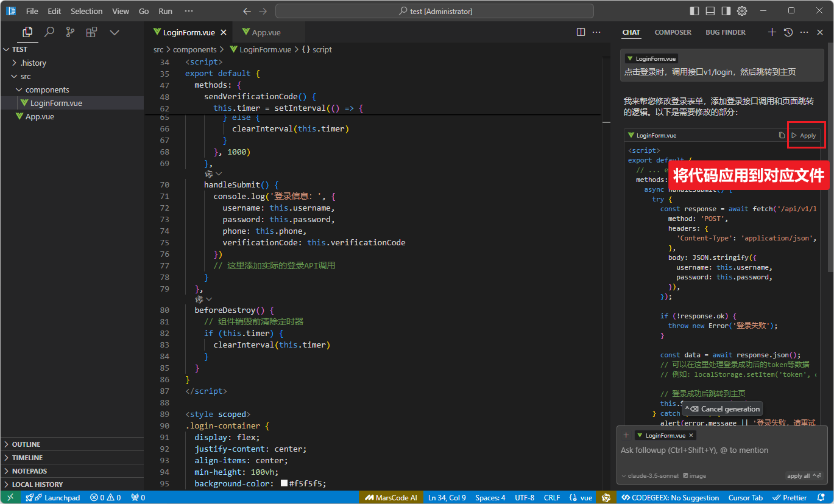Toggle bottom panel visibility
The image size is (834, 504).
pyautogui.click(x=710, y=11)
